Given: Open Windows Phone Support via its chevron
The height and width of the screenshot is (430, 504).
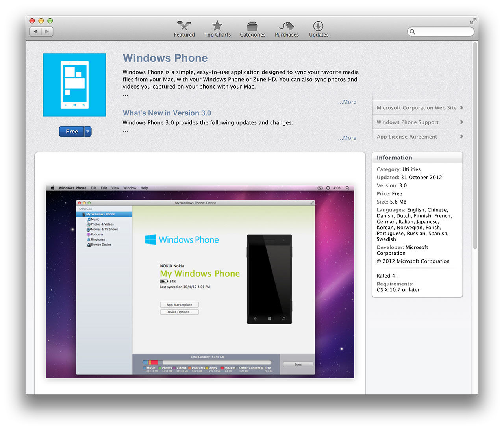Looking at the screenshot, I should click(461, 122).
